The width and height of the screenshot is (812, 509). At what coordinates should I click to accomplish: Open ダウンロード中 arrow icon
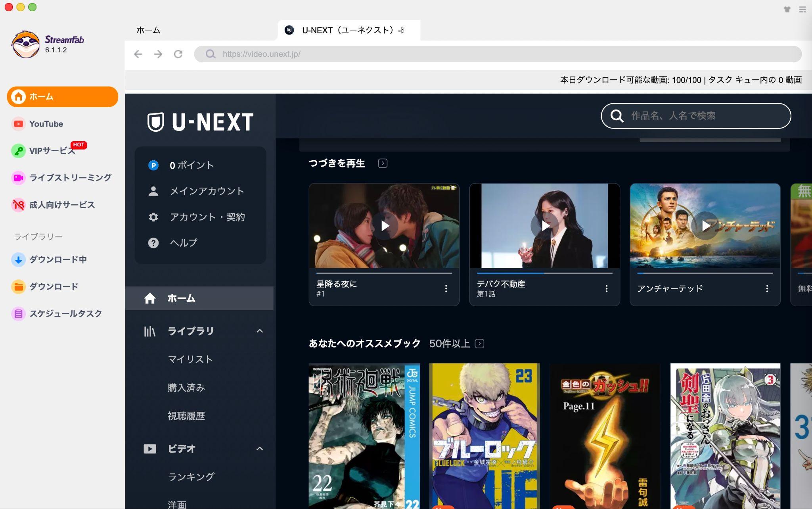point(18,259)
